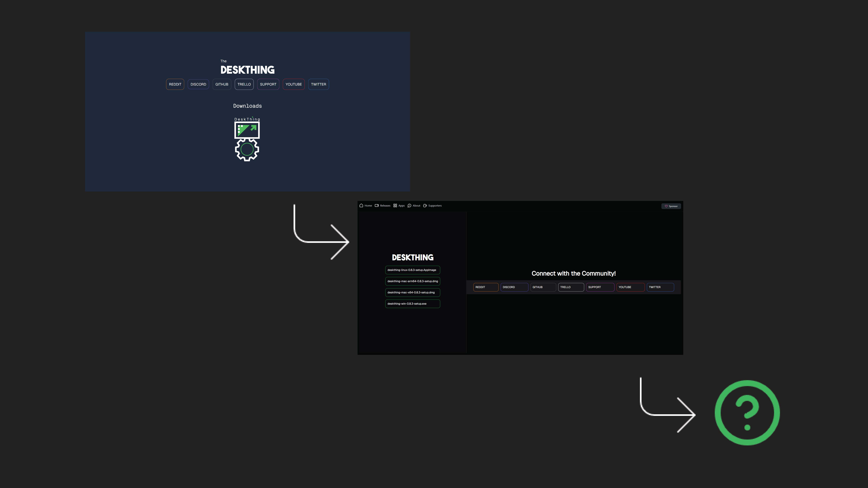This screenshot has width=868, height=488.
Task: Click TRELLO button in the blue mockup
Action: (244, 84)
